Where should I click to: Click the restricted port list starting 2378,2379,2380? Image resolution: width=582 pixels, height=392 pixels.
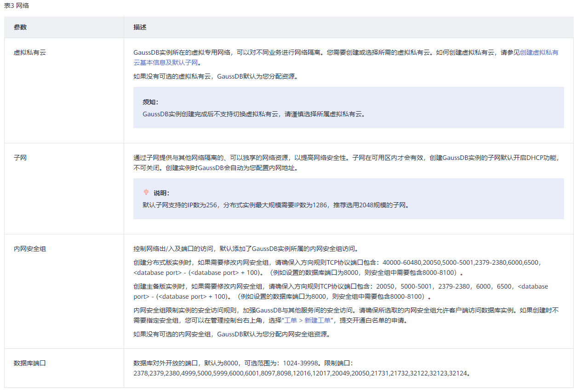[x=302, y=373]
